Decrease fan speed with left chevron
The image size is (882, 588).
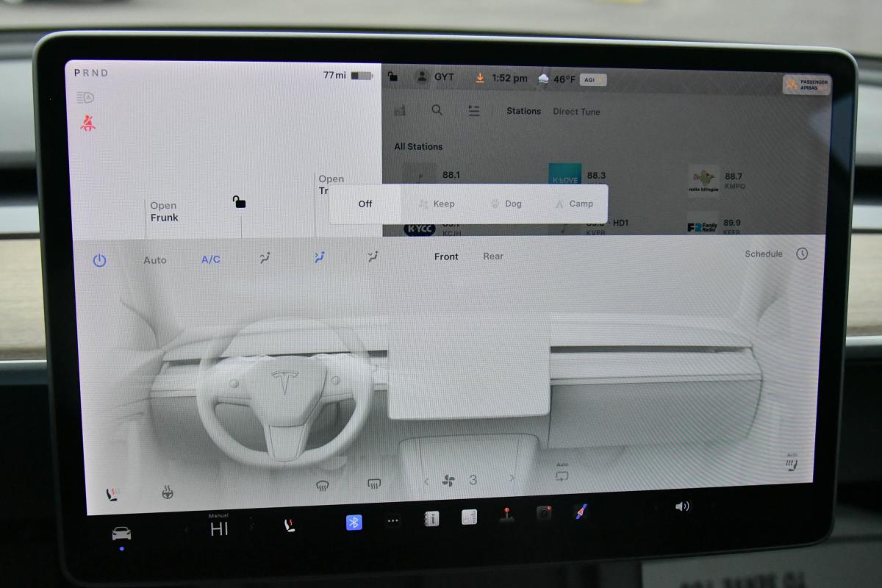(x=426, y=481)
